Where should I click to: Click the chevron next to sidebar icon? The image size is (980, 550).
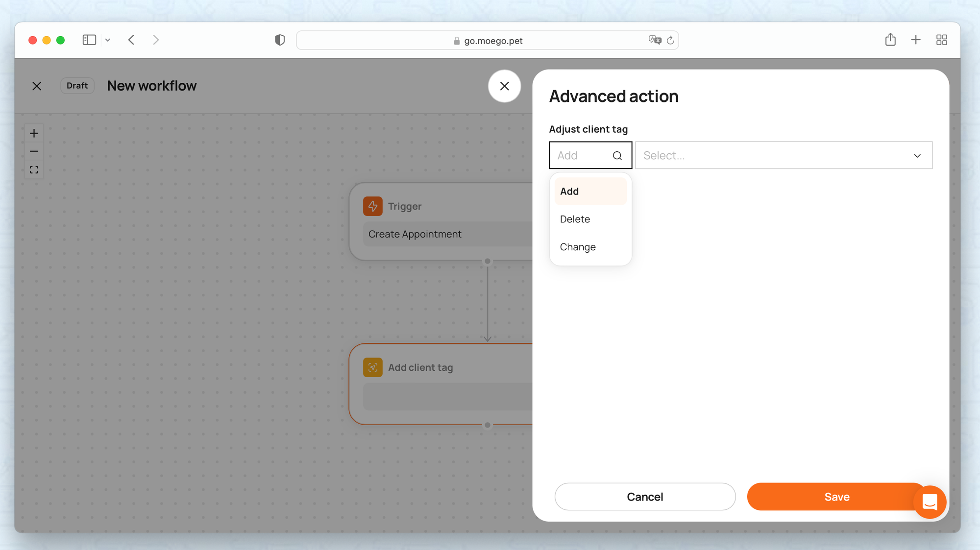(108, 40)
